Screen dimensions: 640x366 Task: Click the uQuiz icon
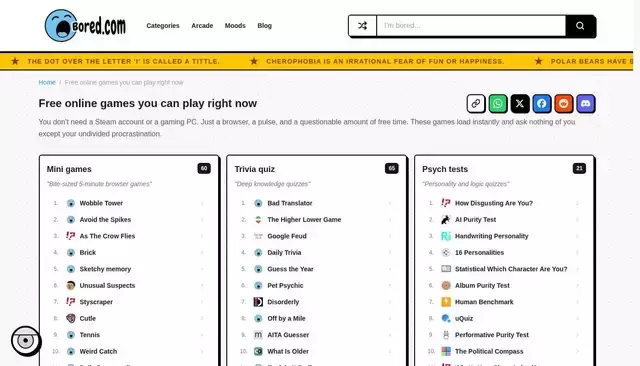point(446,318)
